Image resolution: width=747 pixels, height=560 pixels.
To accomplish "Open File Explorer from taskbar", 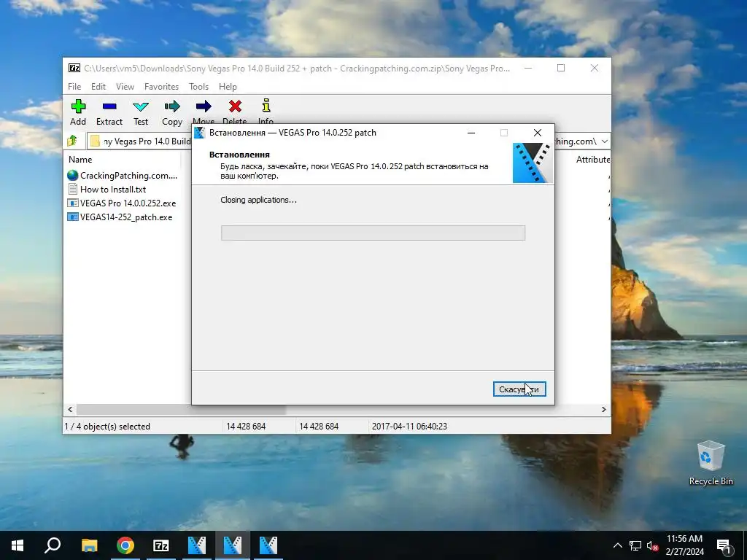I will coord(89,545).
